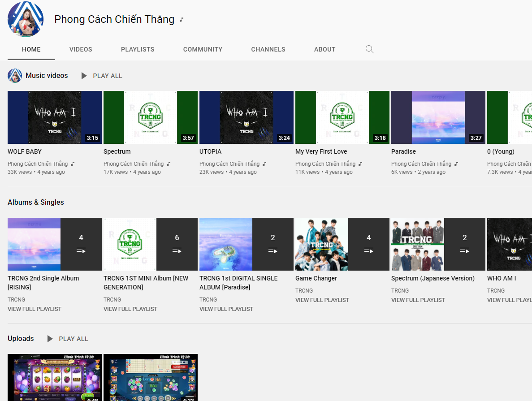Click the channel name under Paradise video
Image resolution: width=532 pixels, height=401 pixels.
coord(421,164)
